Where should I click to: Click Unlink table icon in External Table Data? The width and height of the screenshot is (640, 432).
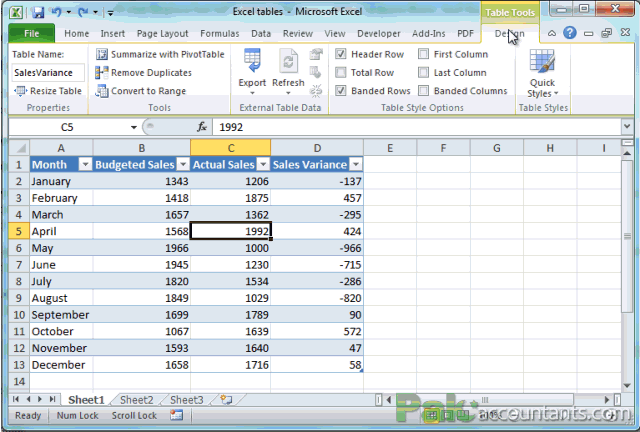click(316, 91)
